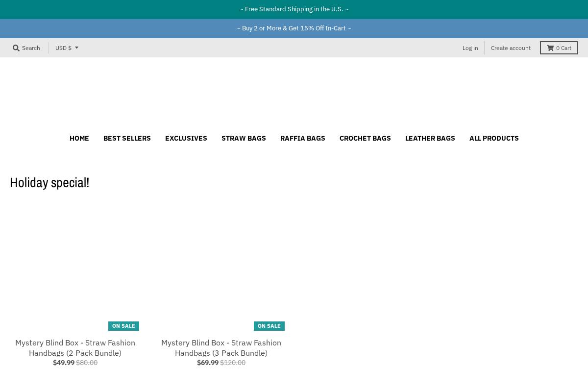
Task: Browse the RAFFIA BAGS category
Action: (302, 138)
